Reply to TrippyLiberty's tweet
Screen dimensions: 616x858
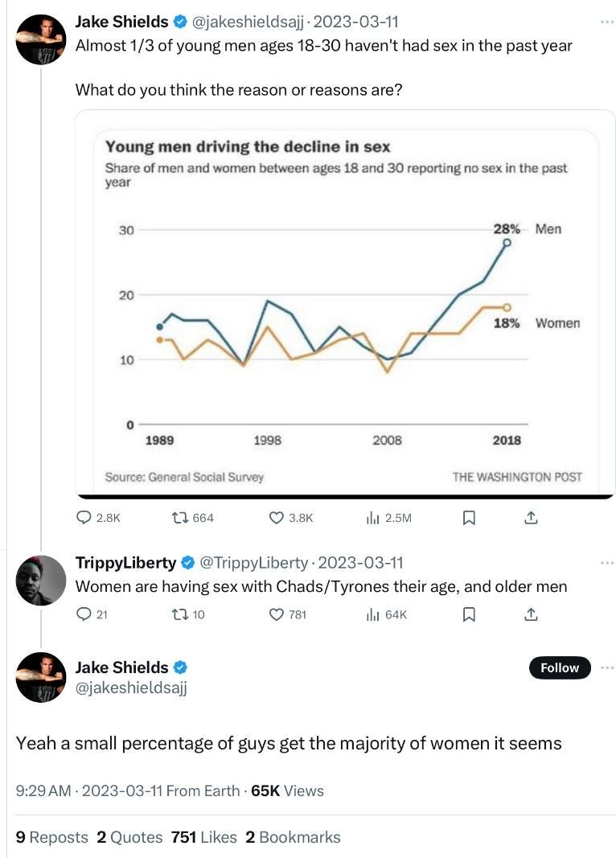pos(84,615)
